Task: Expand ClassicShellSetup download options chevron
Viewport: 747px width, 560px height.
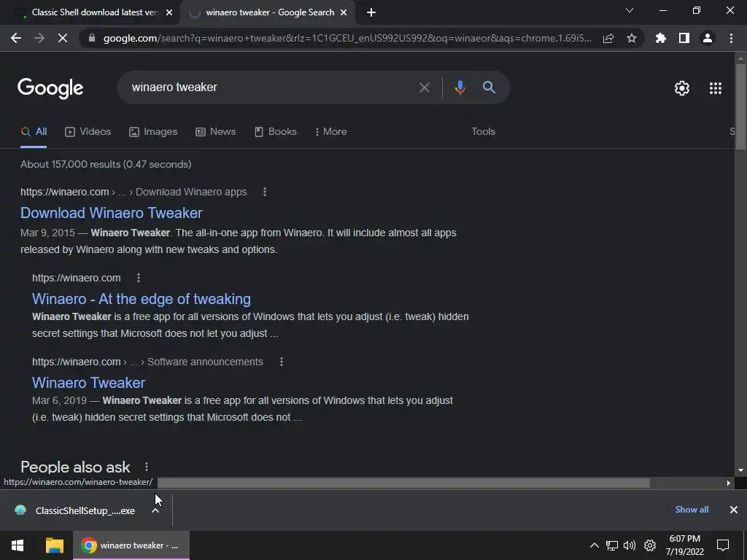Action: coord(155,510)
